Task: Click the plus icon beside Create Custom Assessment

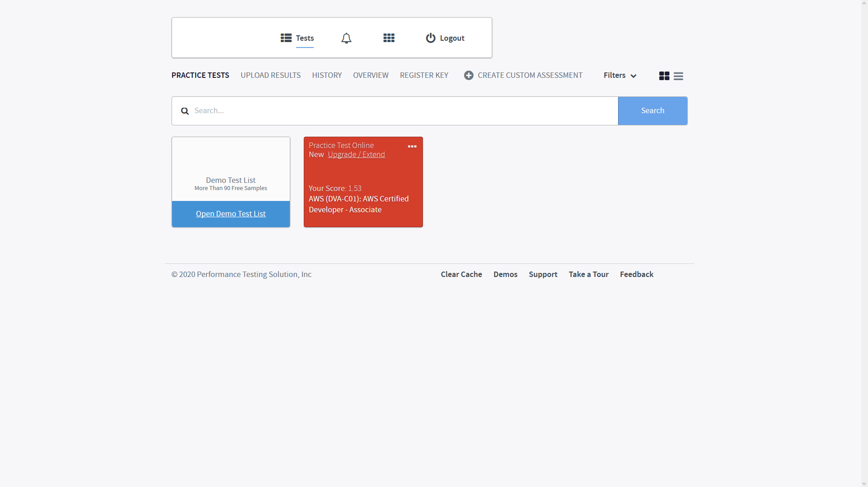Action: pyautogui.click(x=469, y=76)
